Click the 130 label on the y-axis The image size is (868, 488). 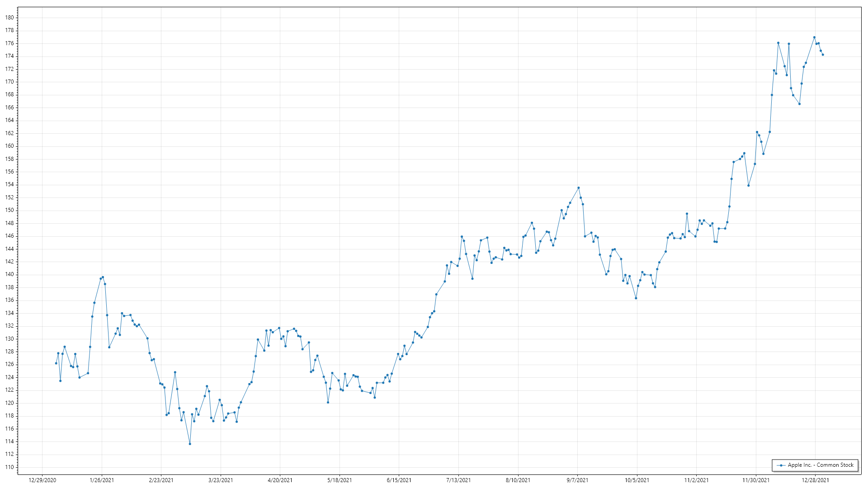coord(9,339)
